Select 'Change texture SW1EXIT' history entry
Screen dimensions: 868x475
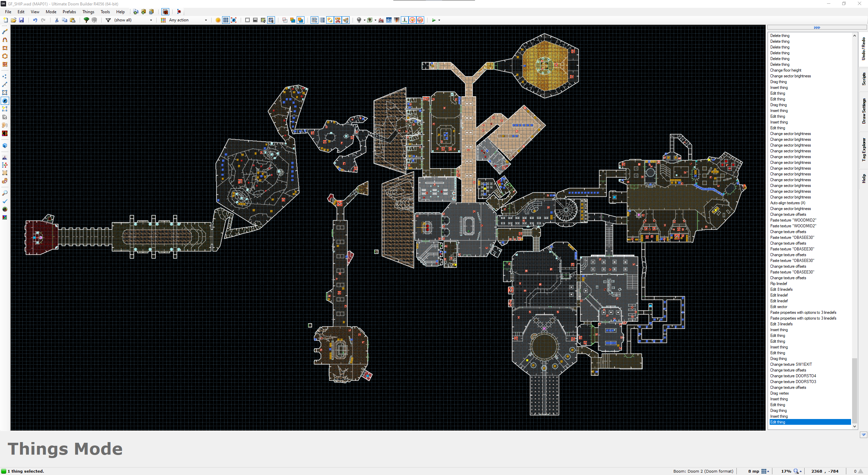(x=791, y=364)
